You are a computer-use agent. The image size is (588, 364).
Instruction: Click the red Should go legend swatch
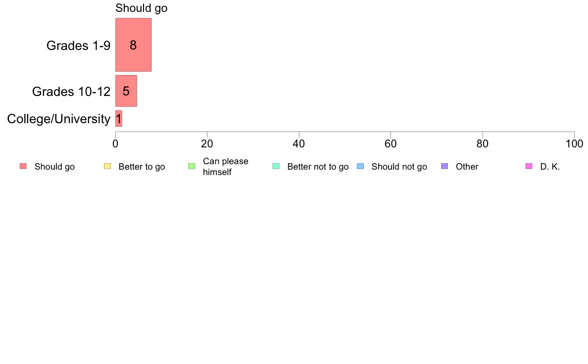(23, 166)
